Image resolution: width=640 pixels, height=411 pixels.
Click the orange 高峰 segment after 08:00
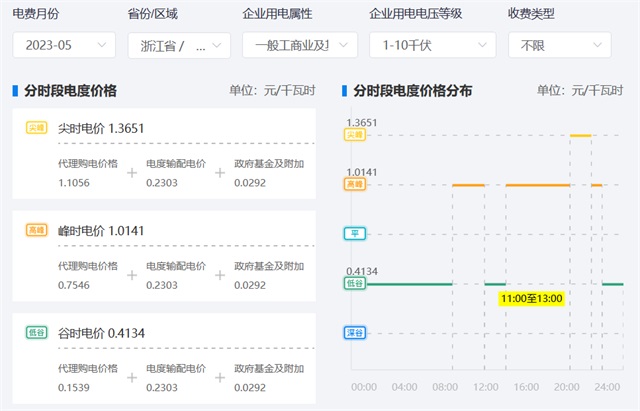click(x=468, y=185)
